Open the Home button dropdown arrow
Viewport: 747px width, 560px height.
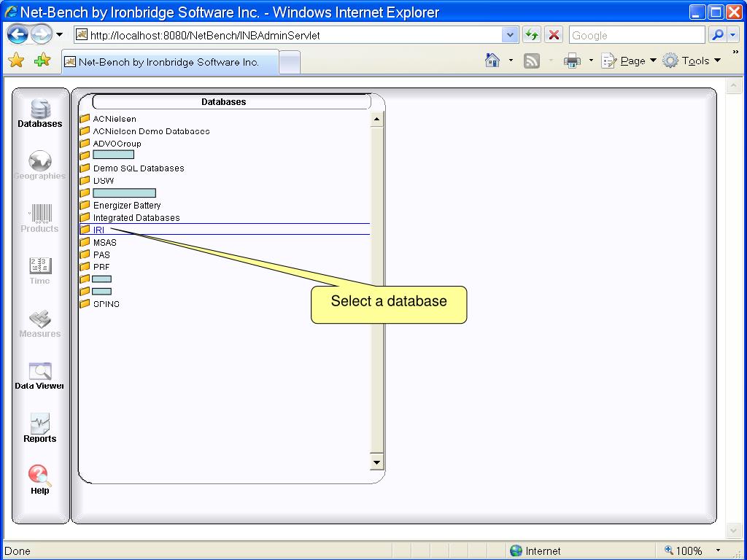[x=511, y=61]
